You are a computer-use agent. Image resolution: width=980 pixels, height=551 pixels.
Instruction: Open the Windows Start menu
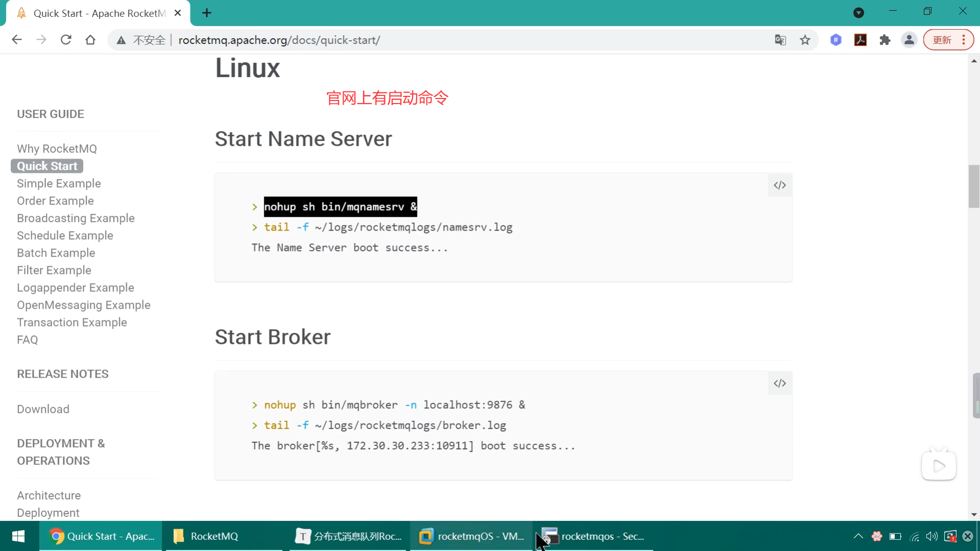(x=18, y=536)
